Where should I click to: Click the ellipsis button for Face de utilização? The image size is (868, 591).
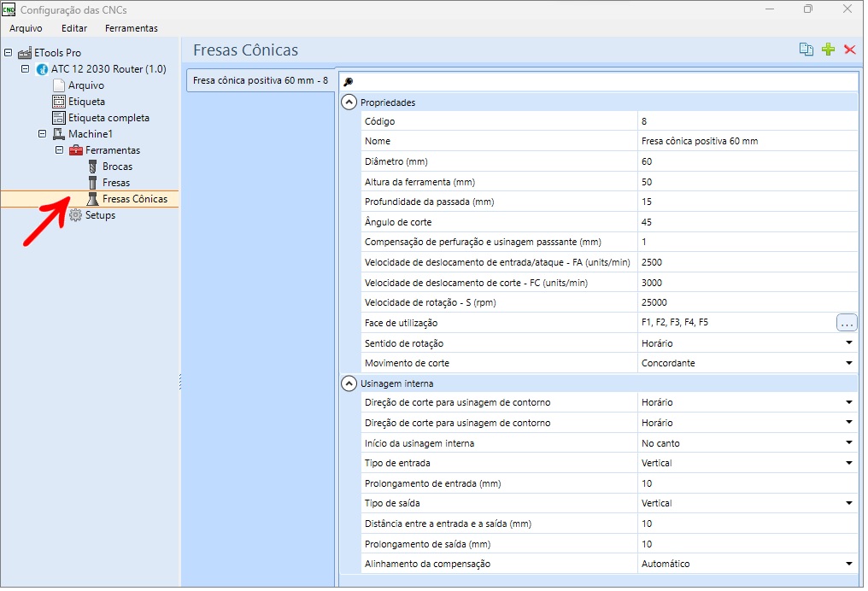point(846,323)
